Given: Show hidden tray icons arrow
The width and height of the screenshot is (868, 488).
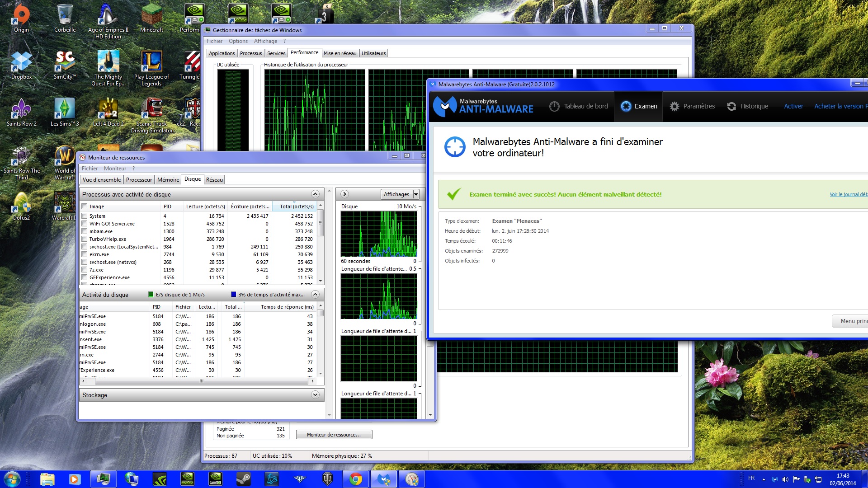Looking at the screenshot, I should click(x=764, y=479).
